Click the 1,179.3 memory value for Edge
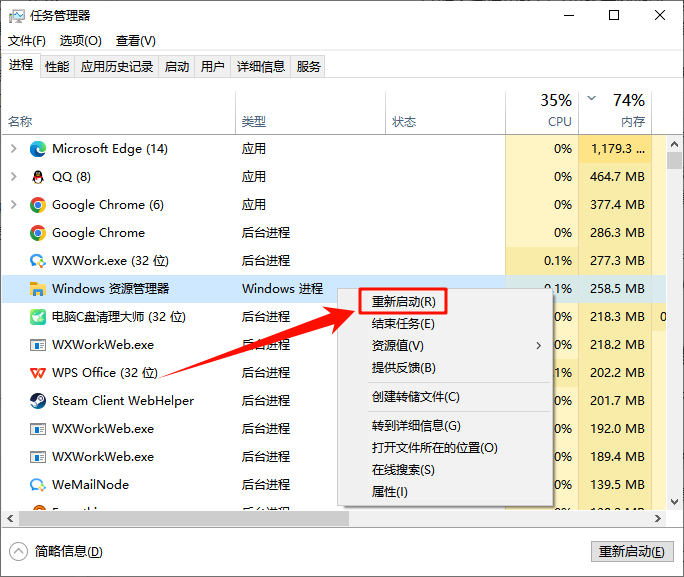This screenshot has height=577, width=684. [x=618, y=149]
